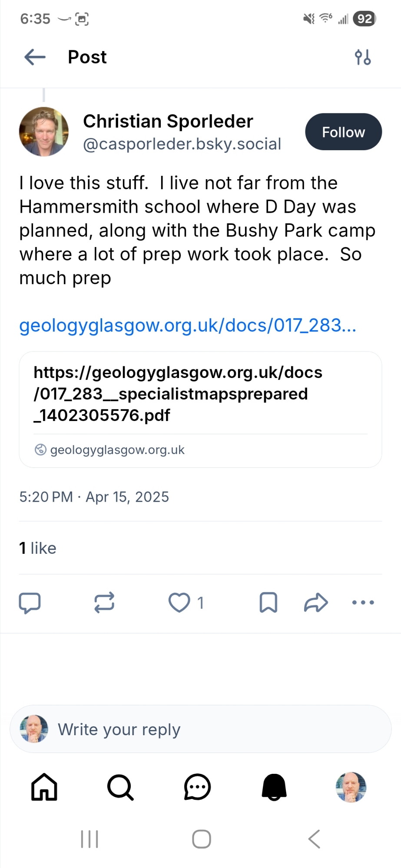
Task: View Christian Sporleder's profile picture
Action: tap(44, 132)
